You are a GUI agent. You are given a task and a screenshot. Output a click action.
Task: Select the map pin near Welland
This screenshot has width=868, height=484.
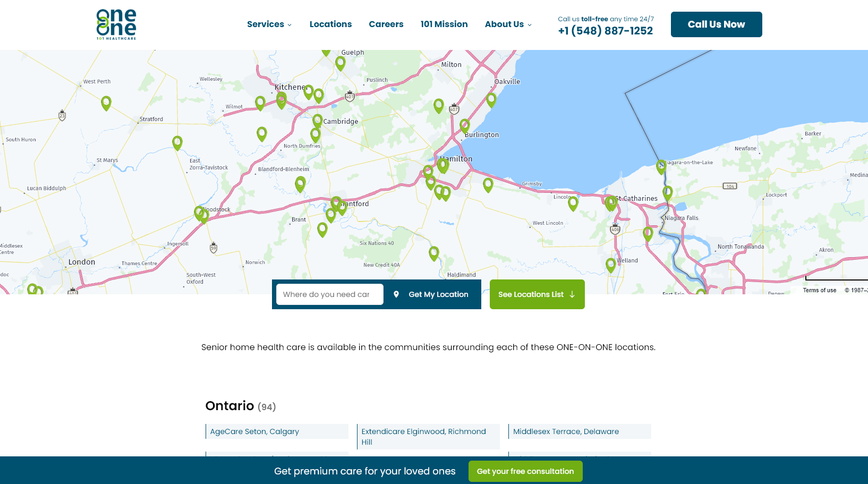pos(611,264)
